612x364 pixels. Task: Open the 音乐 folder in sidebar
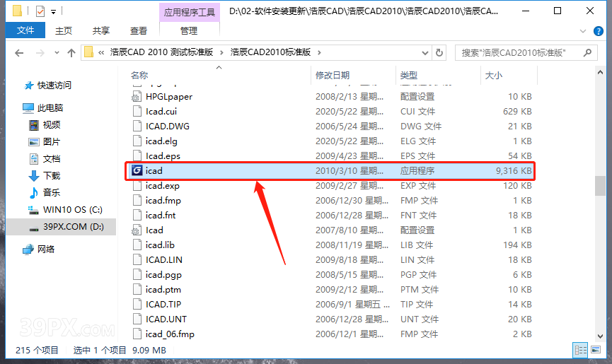pos(52,192)
